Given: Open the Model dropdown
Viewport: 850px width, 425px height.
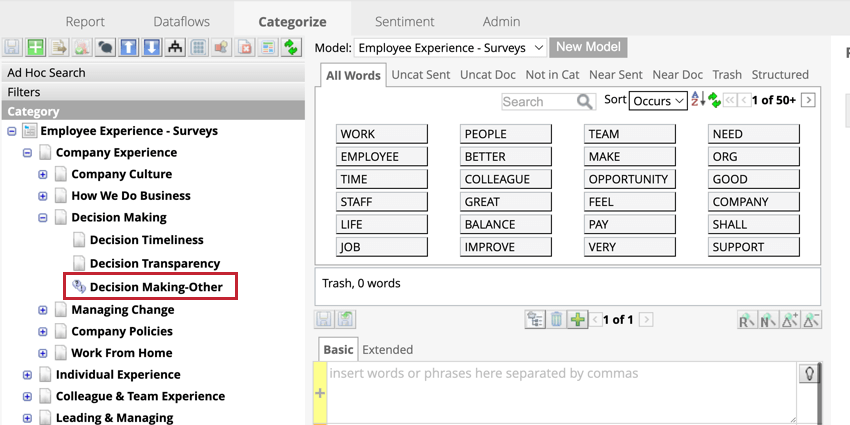Looking at the screenshot, I should pyautogui.click(x=450, y=48).
